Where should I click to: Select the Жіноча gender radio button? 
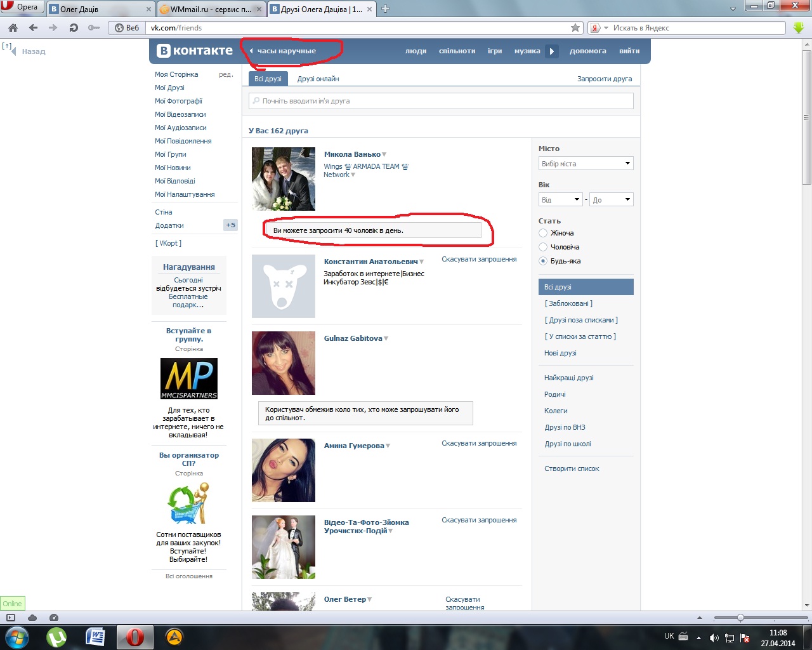click(x=543, y=233)
